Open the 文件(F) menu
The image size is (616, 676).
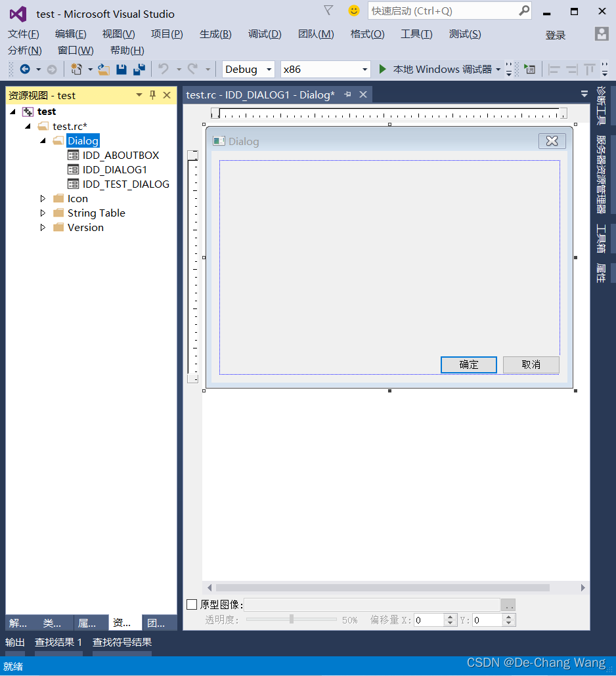pyautogui.click(x=23, y=34)
